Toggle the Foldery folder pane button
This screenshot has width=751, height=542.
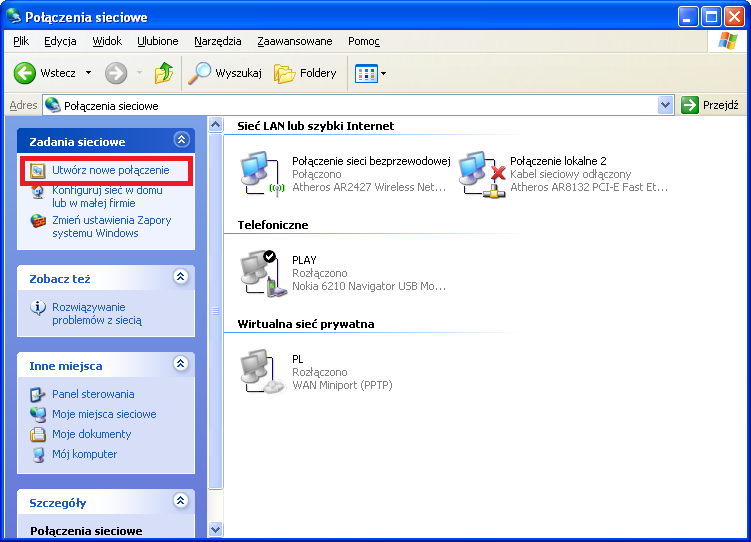tap(305, 73)
